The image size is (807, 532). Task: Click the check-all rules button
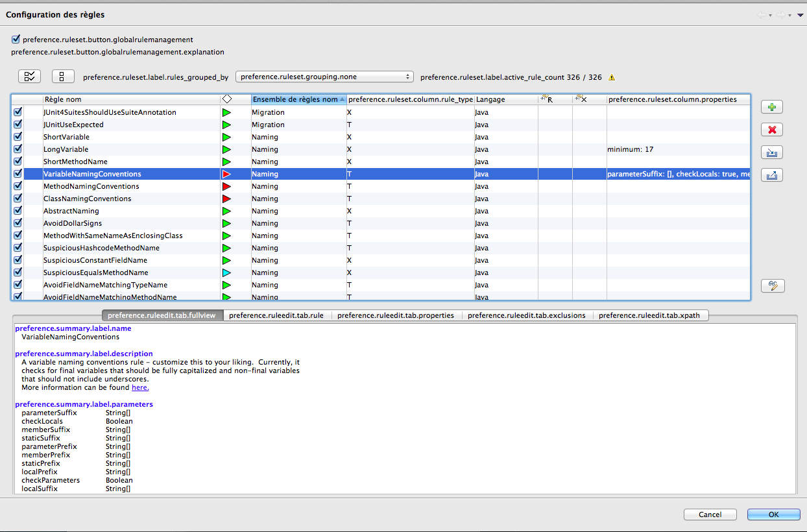(29, 77)
